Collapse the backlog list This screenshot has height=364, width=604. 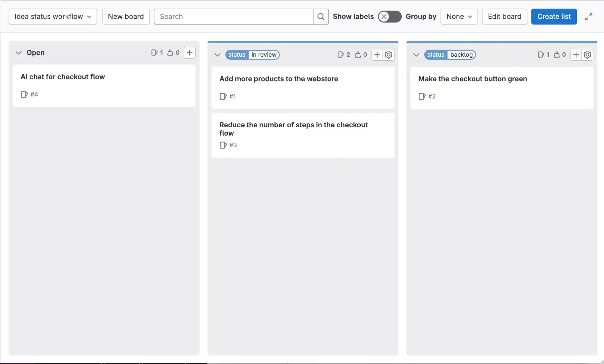[416, 55]
